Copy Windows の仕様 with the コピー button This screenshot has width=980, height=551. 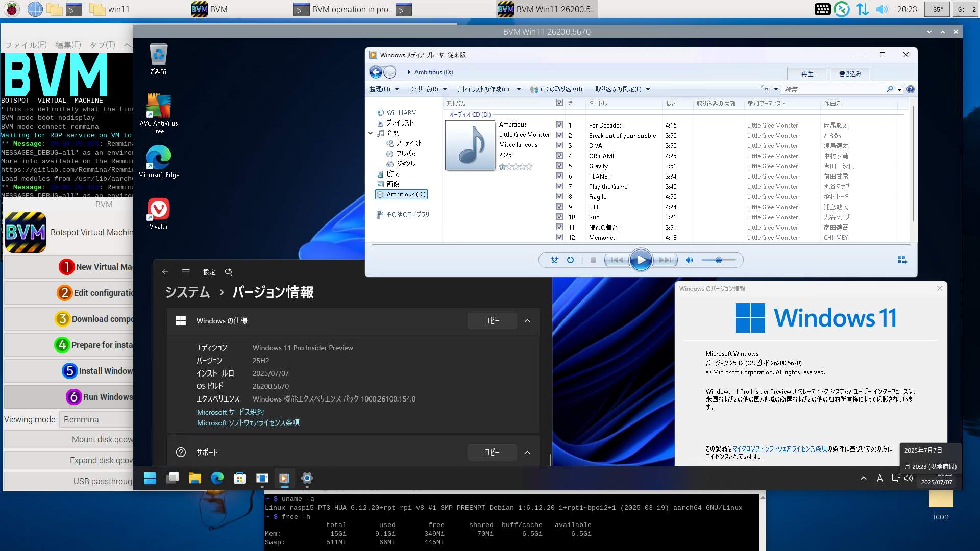492,321
